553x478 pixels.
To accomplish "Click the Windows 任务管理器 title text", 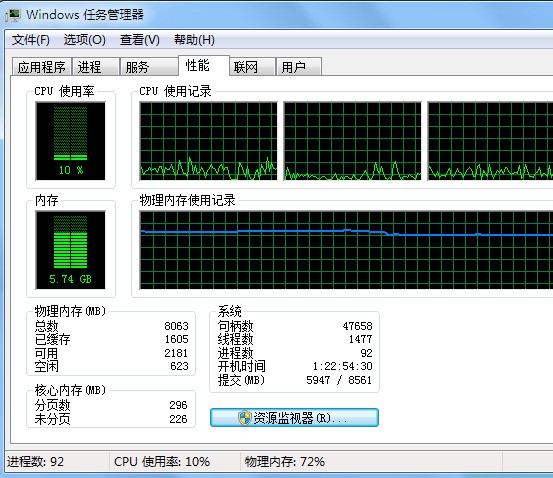I will pos(85,15).
